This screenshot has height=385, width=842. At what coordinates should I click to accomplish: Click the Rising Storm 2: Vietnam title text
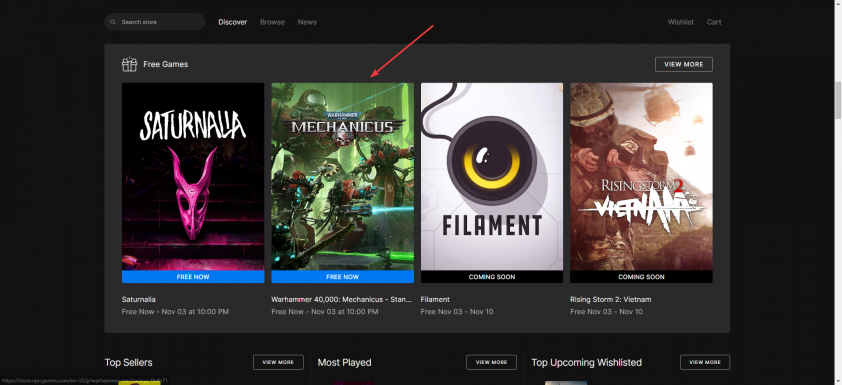tap(611, 299)
